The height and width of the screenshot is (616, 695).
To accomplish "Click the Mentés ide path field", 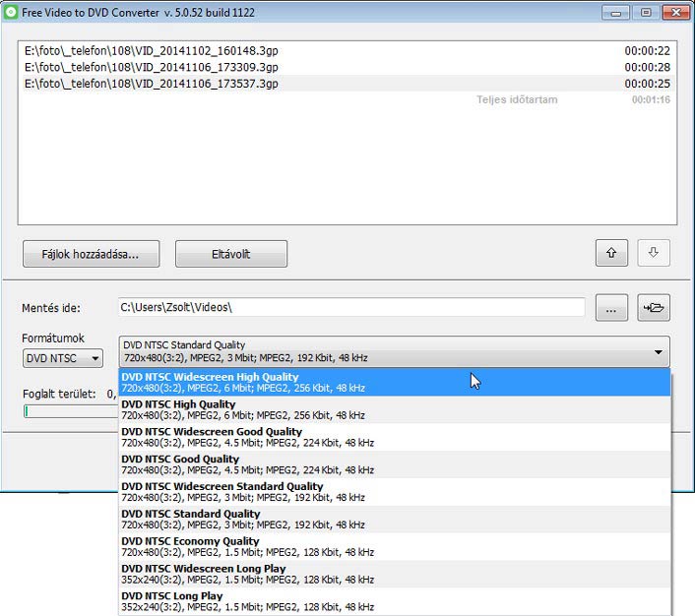I will (x=351, y=307).
